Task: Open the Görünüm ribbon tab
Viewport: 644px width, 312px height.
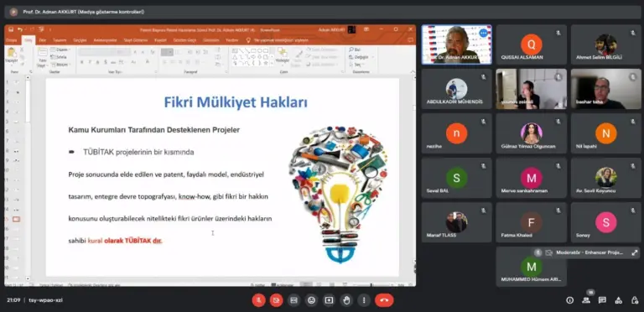Action: tap(210, 40)
